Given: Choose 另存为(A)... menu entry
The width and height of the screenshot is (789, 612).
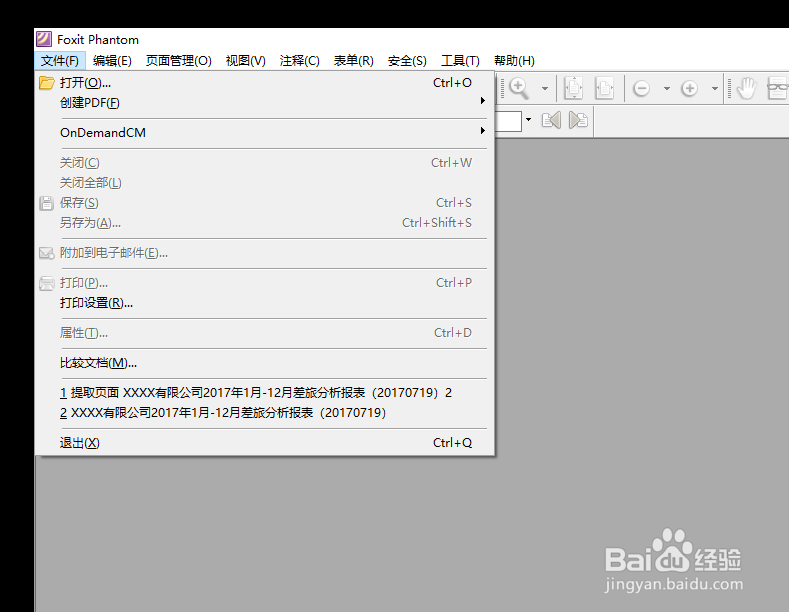Looking at the screenshot, I should pyautogui.click(x=265, y=222).
